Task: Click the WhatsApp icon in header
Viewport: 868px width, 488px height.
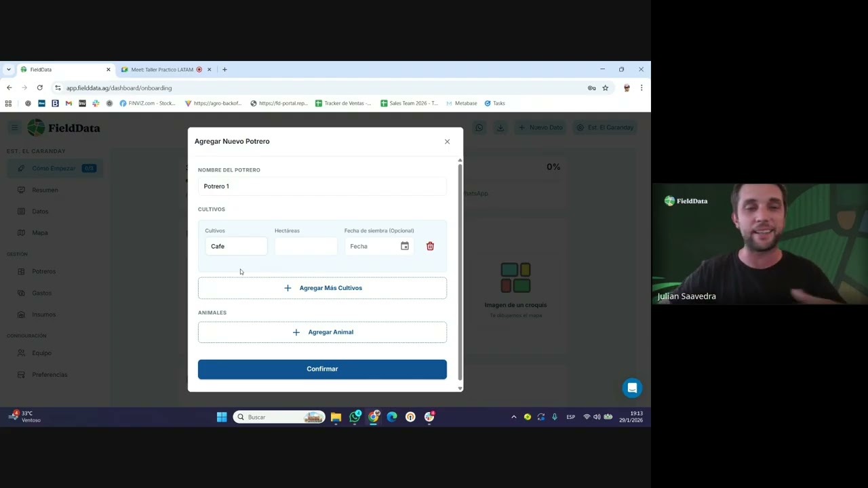Action: (479, 127)
